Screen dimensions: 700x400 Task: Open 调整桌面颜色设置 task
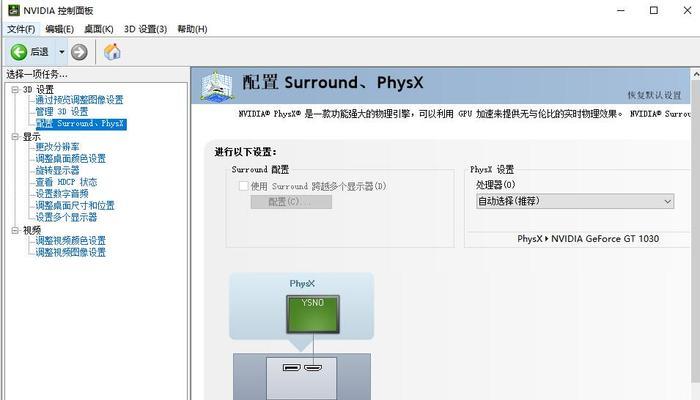tap(71, 158)
